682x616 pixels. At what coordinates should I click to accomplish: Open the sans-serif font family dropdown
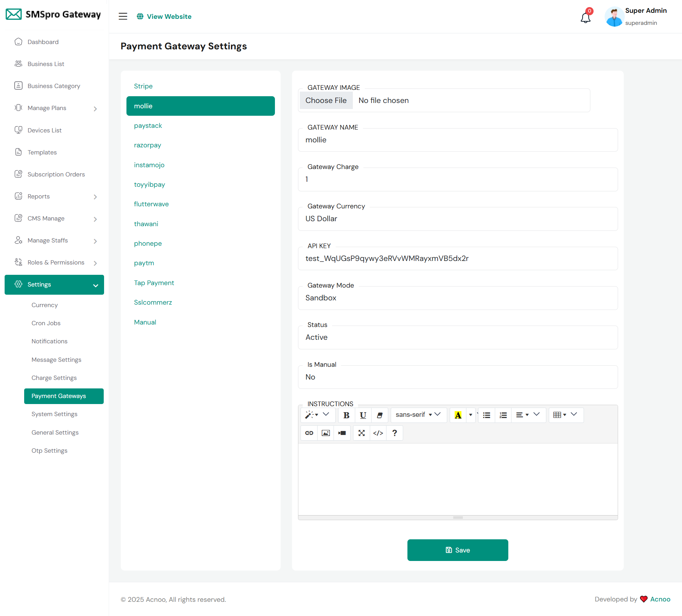coord(418,415)
